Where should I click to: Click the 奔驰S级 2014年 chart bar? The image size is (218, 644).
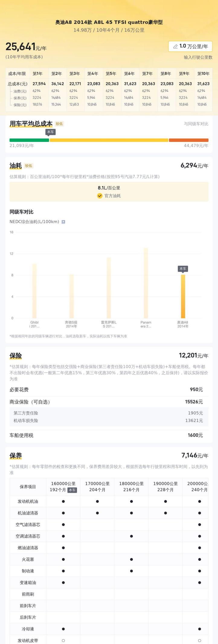click(x=72, y=296)
